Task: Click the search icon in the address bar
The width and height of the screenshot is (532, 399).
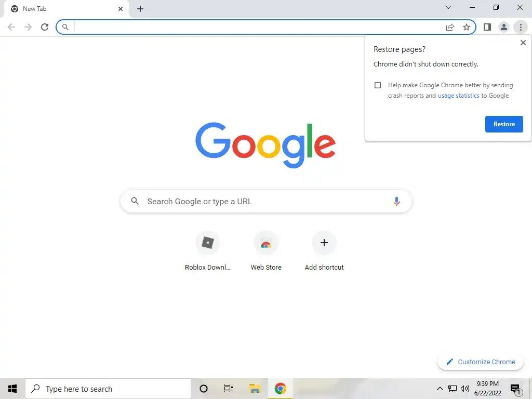Action: 65,27
